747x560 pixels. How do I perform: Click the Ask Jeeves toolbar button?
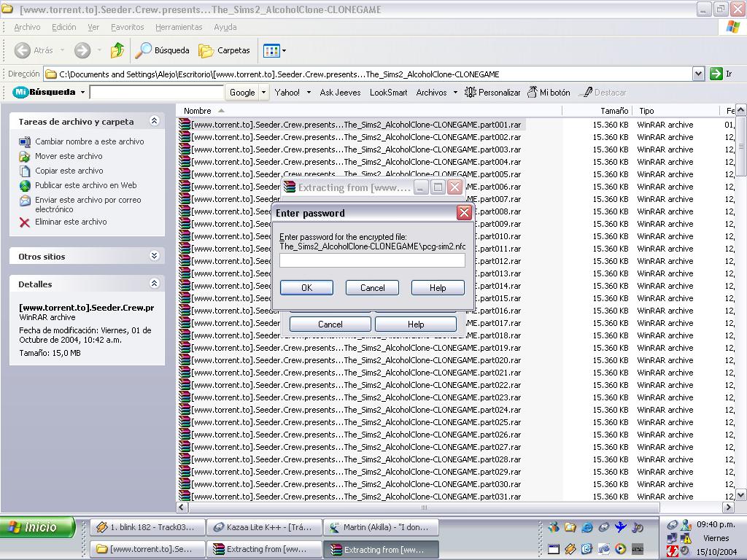[340, 93]
